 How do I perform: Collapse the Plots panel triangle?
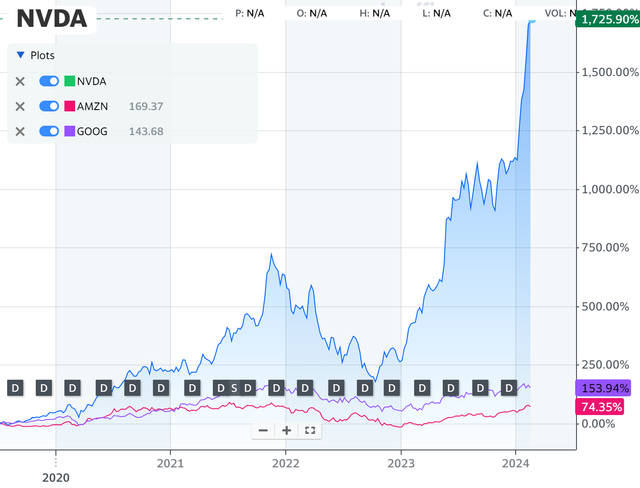20,55
